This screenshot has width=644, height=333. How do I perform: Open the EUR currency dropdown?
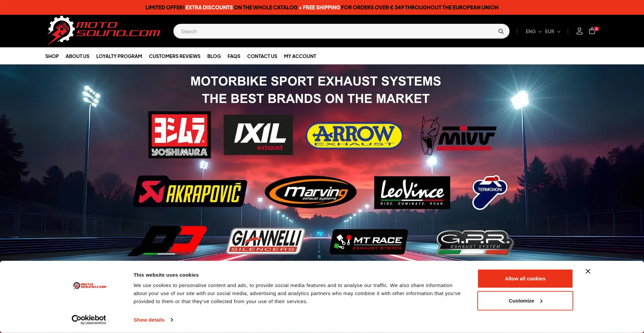coord(552,31)
